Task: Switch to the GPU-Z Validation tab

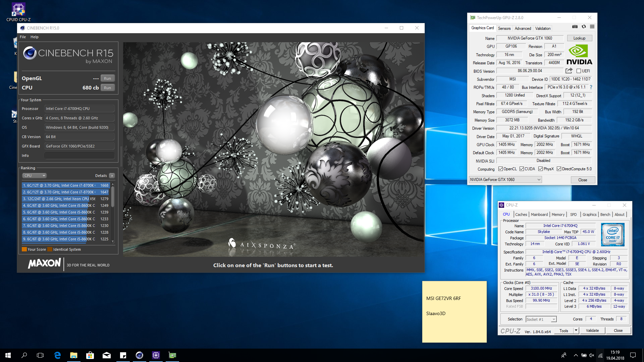Action: pyautogui.click(x=543, y=28)
